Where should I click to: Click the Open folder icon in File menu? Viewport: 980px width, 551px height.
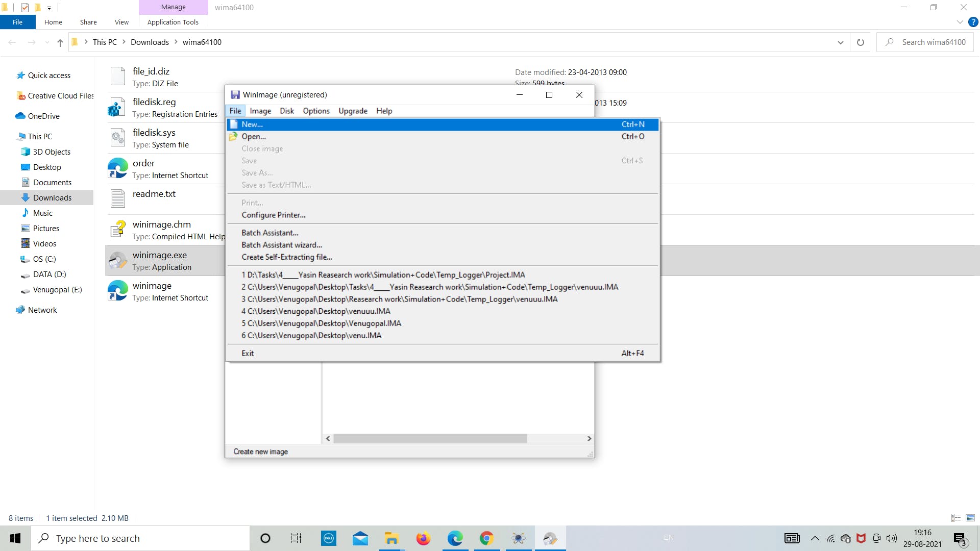click(x=234, y=137)
